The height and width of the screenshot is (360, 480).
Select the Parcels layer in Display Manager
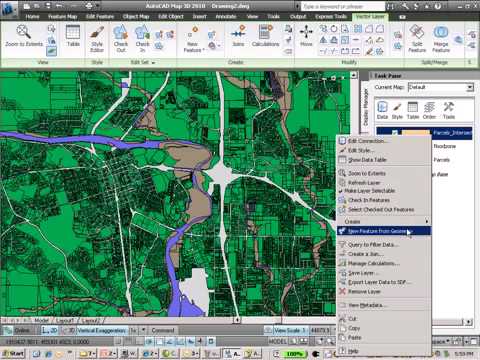click(x=442, y=160)
